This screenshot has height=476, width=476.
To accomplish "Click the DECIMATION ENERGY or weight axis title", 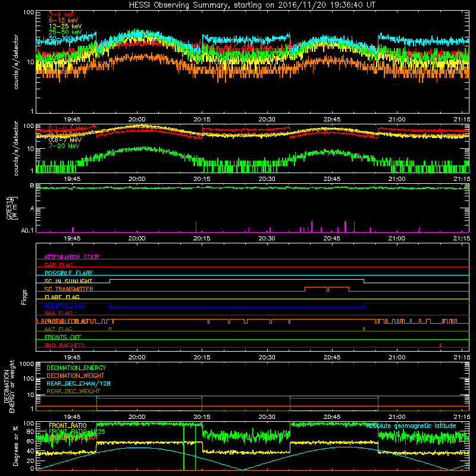I will click(9, 386).
